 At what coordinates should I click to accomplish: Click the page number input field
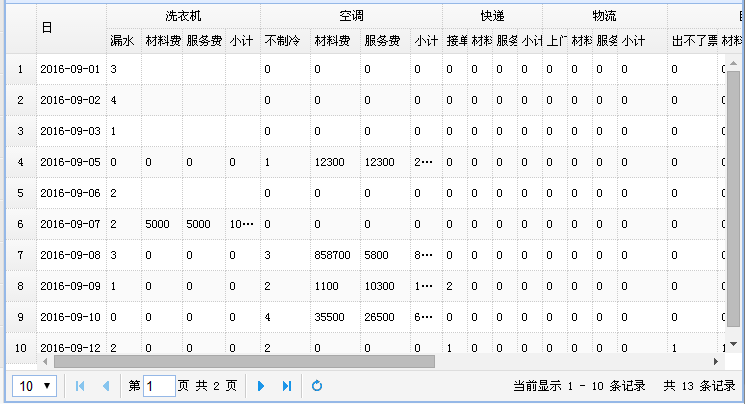coord(159,386)
